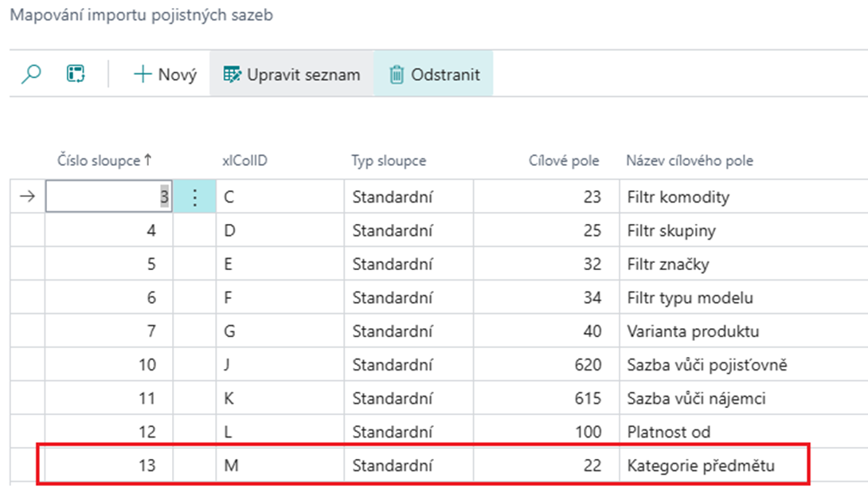Screen dimensions: 868x494
Task: Click the Číslo sloupce field with value 3
Action: pos(108,197)
